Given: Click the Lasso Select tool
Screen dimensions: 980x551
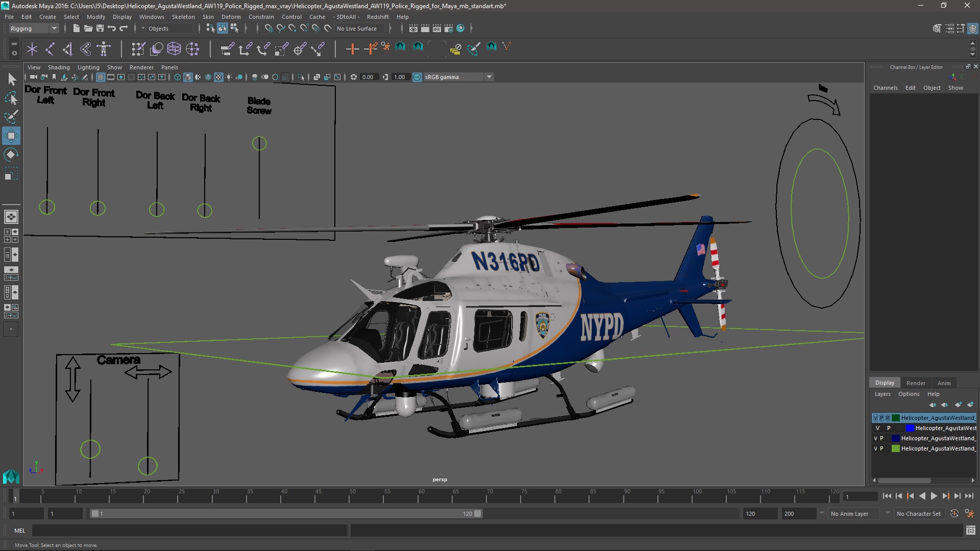Looking at the screenshot, I should click(x=11, y=98).
